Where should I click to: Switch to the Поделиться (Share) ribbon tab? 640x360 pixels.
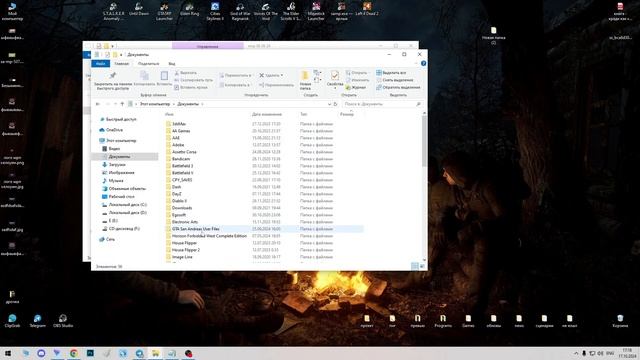(x=149, y=64)
